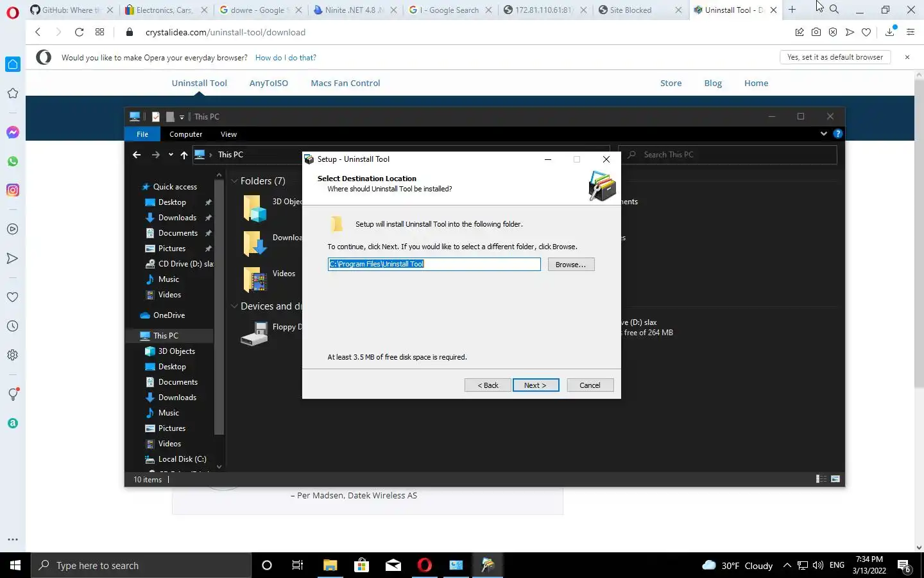Show hidden system tray icons
The height and width of the screenshot is (578, 924).
(x=787, y=566)
